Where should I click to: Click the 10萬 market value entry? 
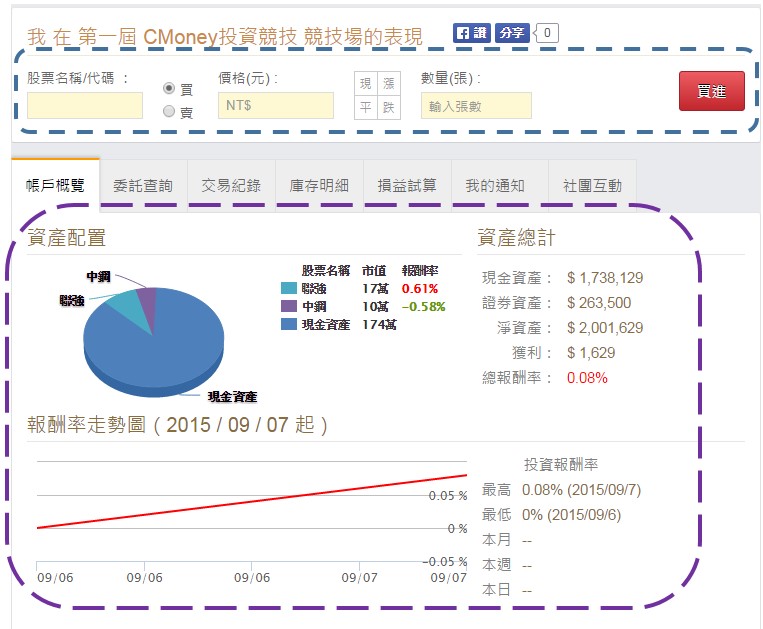376,306
